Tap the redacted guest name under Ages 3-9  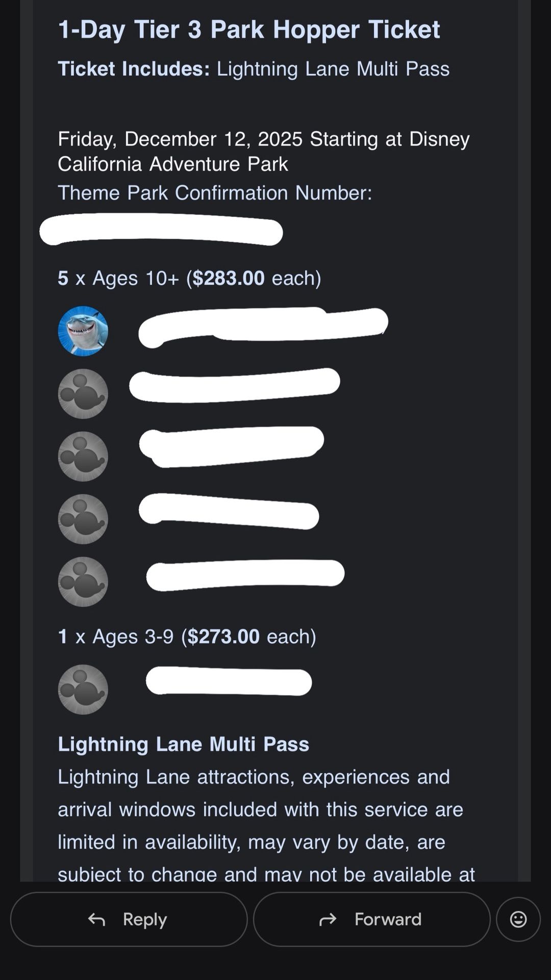tap(229, 681)
